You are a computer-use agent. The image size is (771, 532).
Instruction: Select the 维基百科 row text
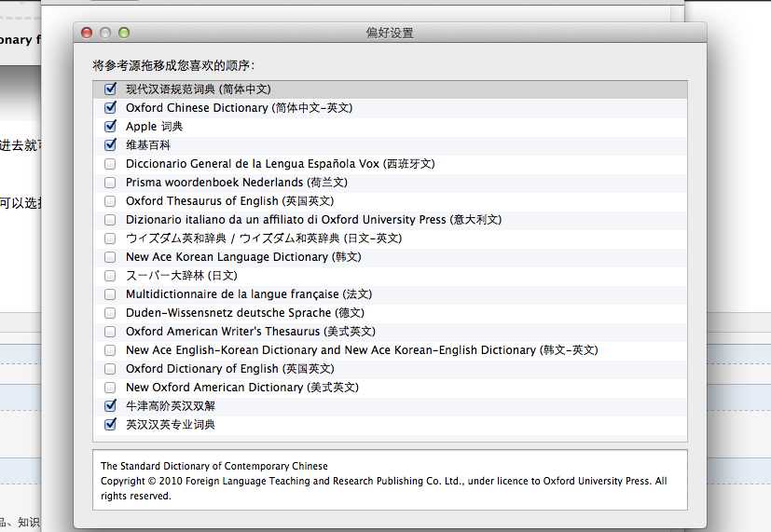pyautogui.click(x=148, y=145)
